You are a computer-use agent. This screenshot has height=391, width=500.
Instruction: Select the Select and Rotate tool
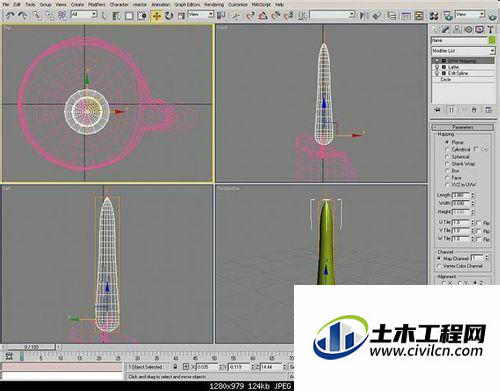point(169,15)
